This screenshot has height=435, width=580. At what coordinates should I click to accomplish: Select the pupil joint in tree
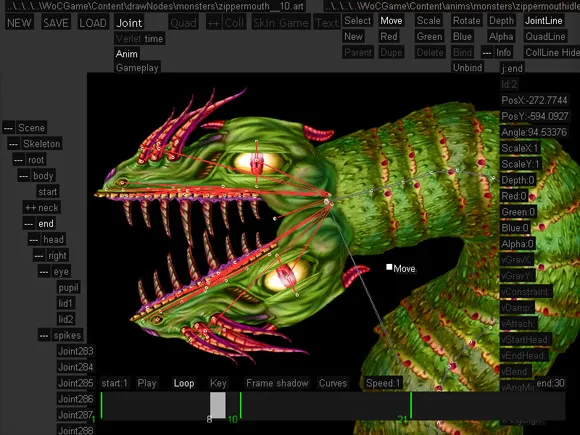pyautogui.click(x=68, y=287)
